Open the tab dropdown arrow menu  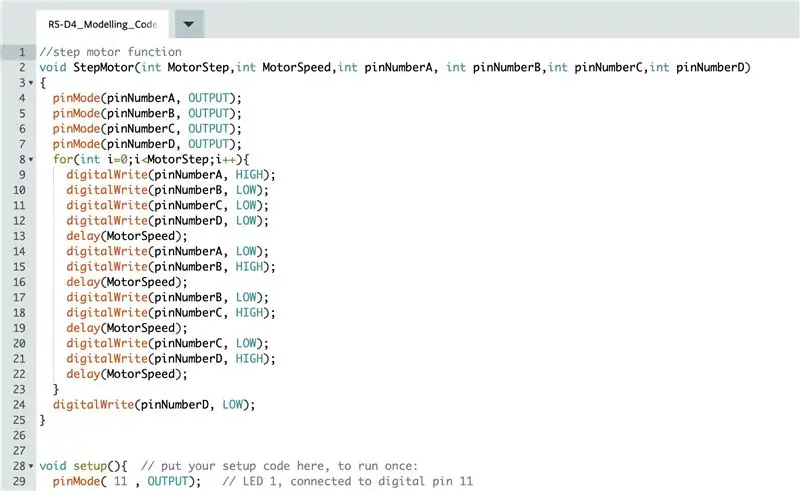pyautogui.click(x=189, y=24)
